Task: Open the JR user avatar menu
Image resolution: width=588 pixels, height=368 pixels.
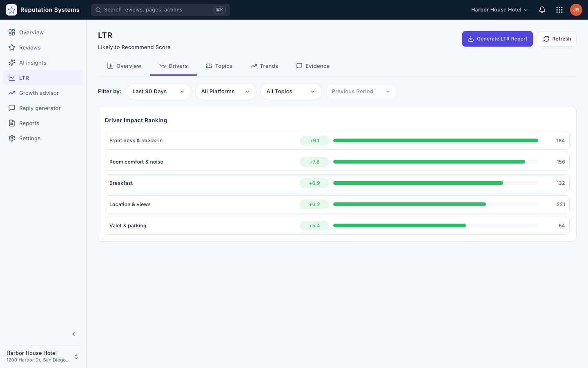Action: (576, 10)
